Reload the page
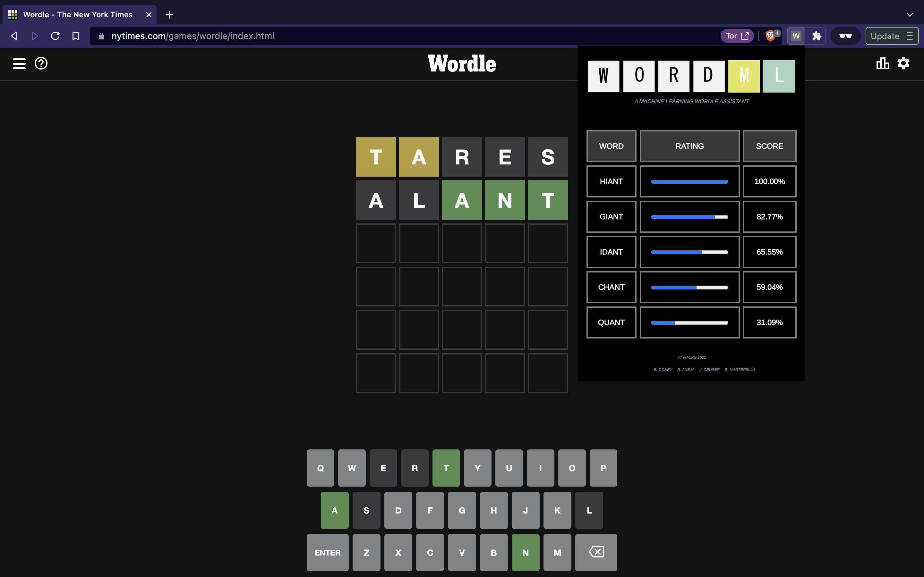 click(56, 36)
